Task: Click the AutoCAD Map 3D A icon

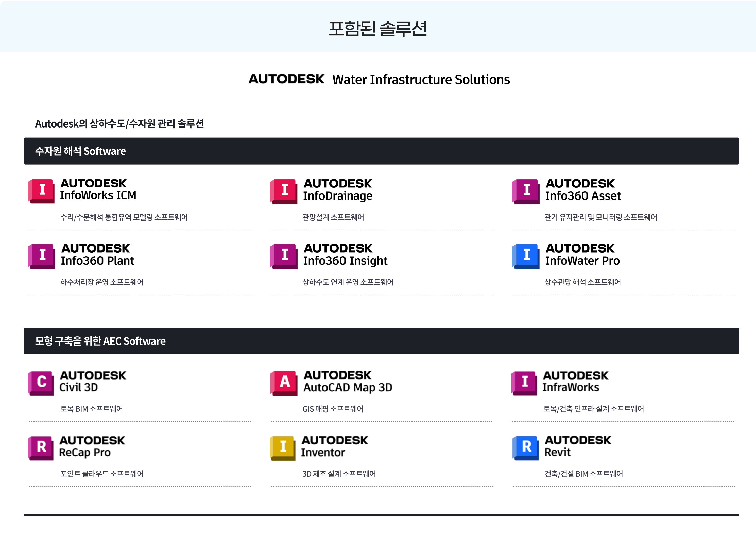Action: tap(284, 383)
